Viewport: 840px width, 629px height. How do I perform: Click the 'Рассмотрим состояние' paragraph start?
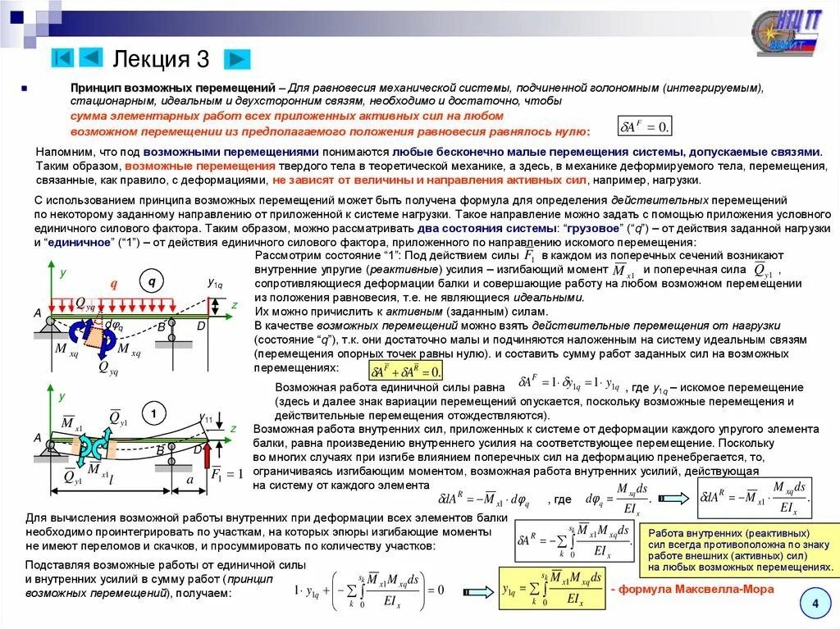click(317, 256)
